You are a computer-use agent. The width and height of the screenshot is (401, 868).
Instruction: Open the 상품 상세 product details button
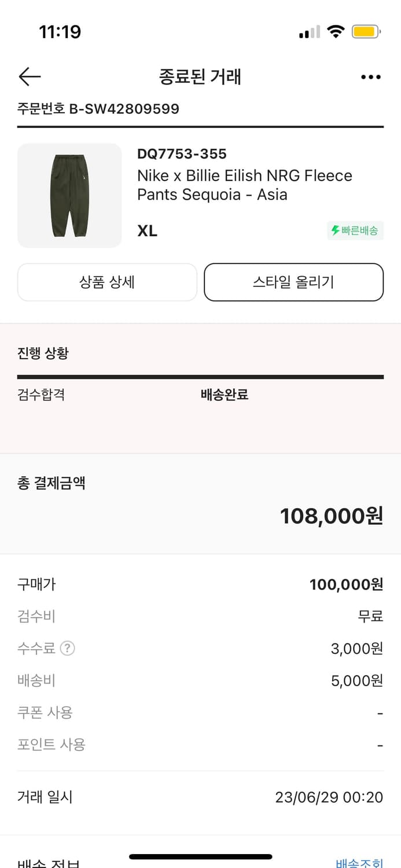coord(107,282)
